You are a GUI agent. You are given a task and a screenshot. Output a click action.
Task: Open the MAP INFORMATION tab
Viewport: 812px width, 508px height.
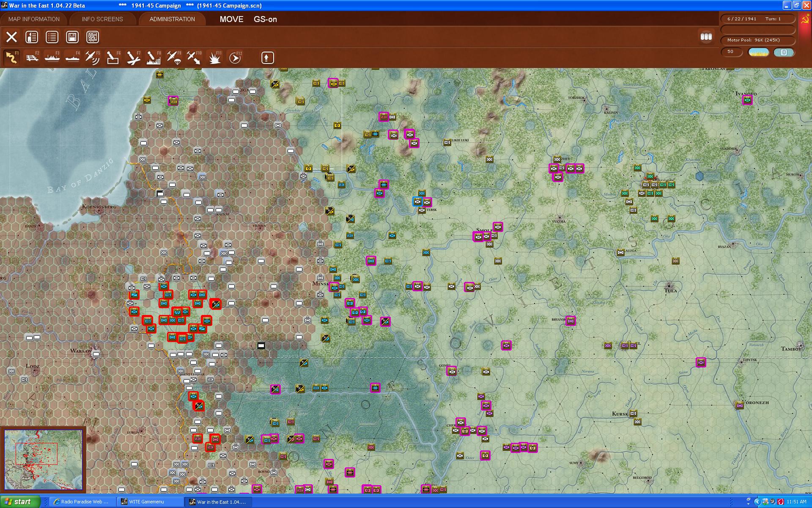pyautogui.click(x=34, y=19)
